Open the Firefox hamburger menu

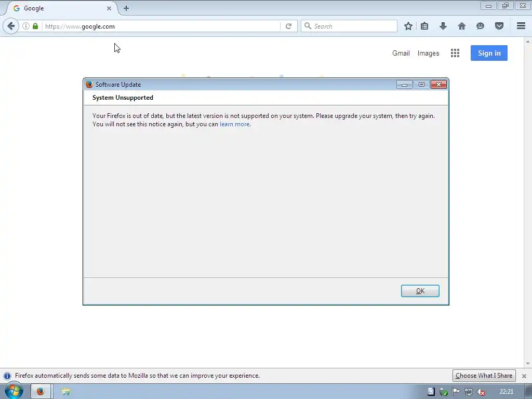[521, 26]
